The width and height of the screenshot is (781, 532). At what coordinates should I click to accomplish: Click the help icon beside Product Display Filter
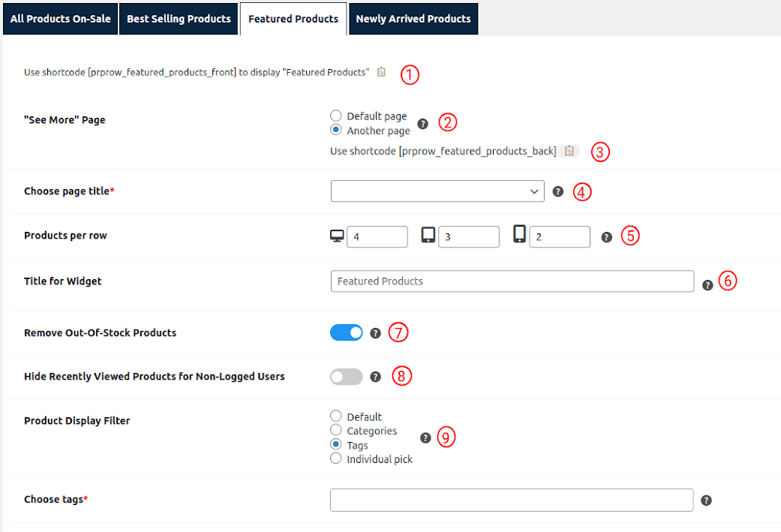coord(425,437)
